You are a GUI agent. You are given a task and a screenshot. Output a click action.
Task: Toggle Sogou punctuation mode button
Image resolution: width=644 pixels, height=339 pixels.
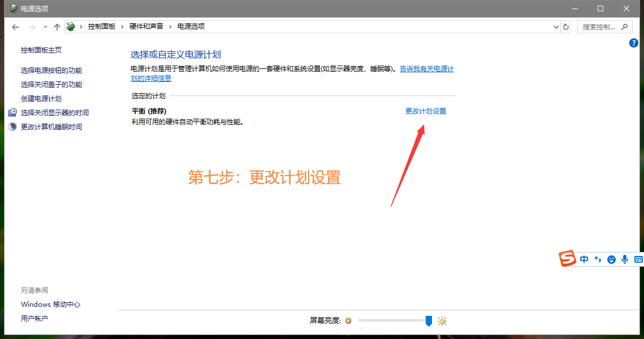598,259
